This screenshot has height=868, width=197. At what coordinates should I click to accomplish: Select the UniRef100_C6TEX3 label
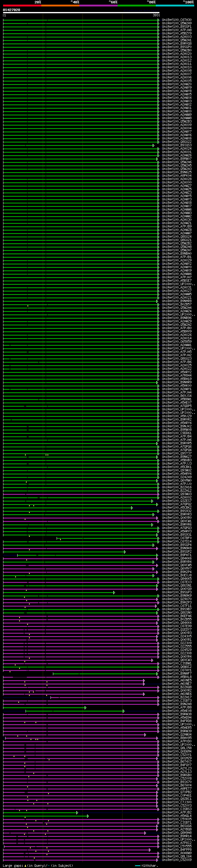(x=177, y=582)
